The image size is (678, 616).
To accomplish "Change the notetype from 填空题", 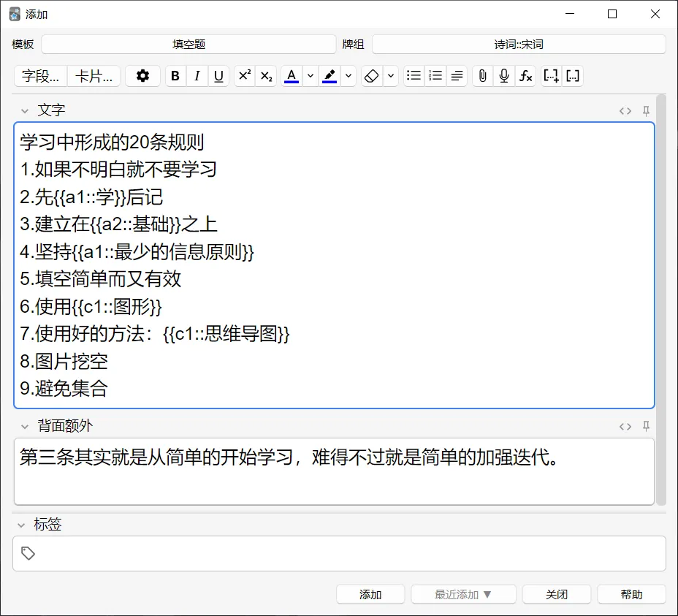I will 188,44.
